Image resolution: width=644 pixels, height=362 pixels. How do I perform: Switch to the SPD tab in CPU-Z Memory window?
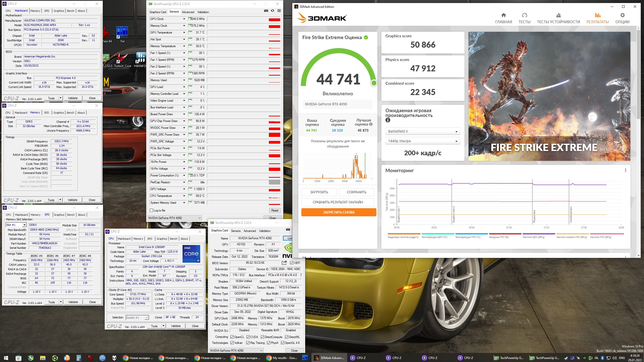(46, 113)
